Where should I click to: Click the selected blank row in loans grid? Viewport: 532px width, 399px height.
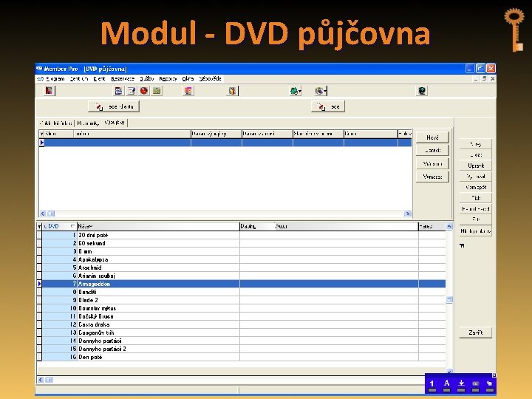click(x=225, y=143)
